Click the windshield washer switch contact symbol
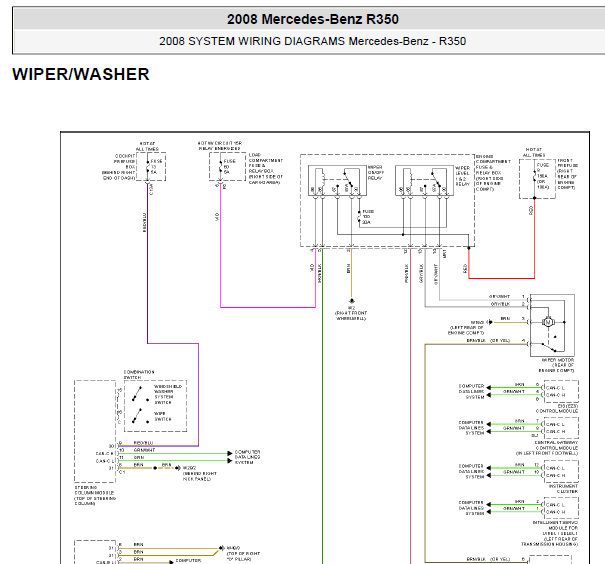This screenshot has width=605, height=564. (140, 394)
